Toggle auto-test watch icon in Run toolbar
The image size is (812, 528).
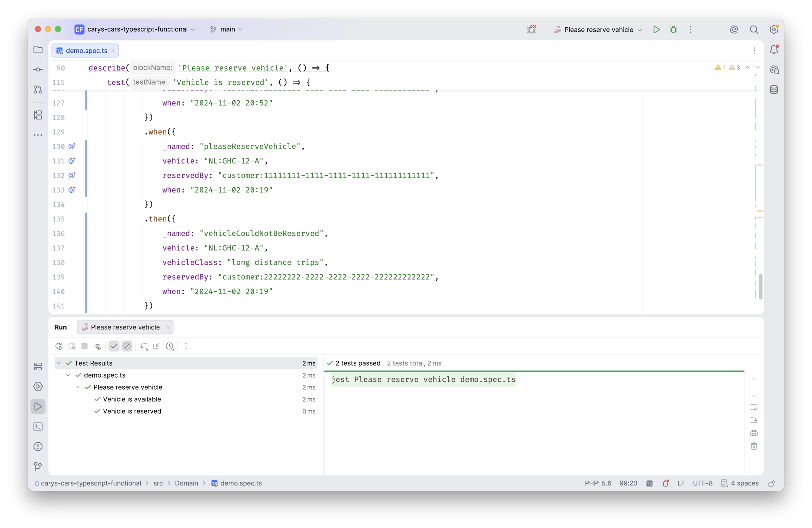click(97, 346)
